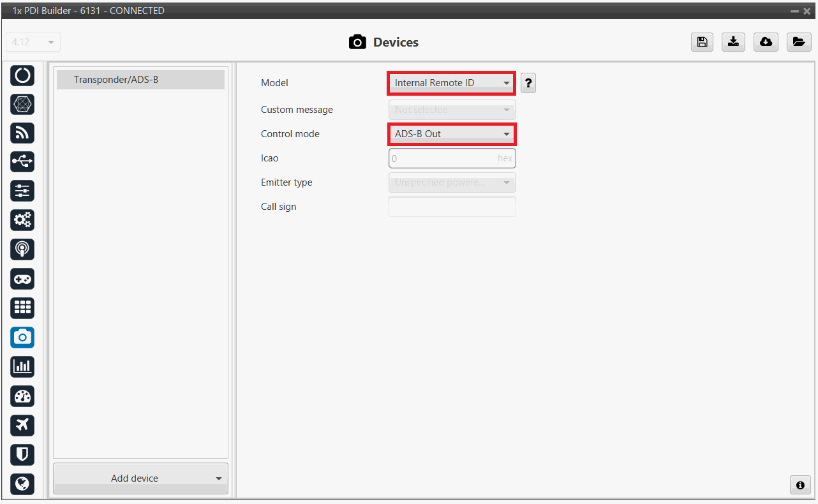The width and height of the screenshot is (818, 504).
Task: Open the USB connections sidebar icon
Action: (22, 162)
